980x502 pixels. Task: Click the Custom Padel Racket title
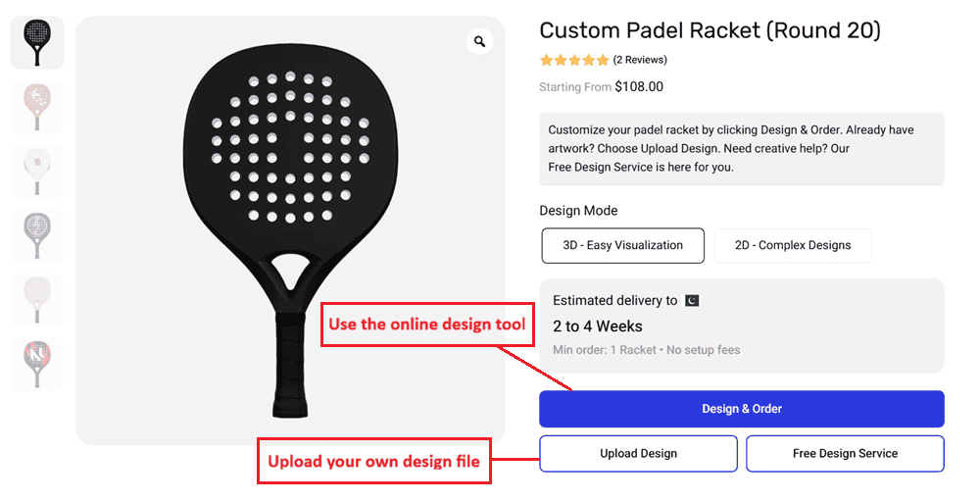pyautogui.click(x=710, y=30)
